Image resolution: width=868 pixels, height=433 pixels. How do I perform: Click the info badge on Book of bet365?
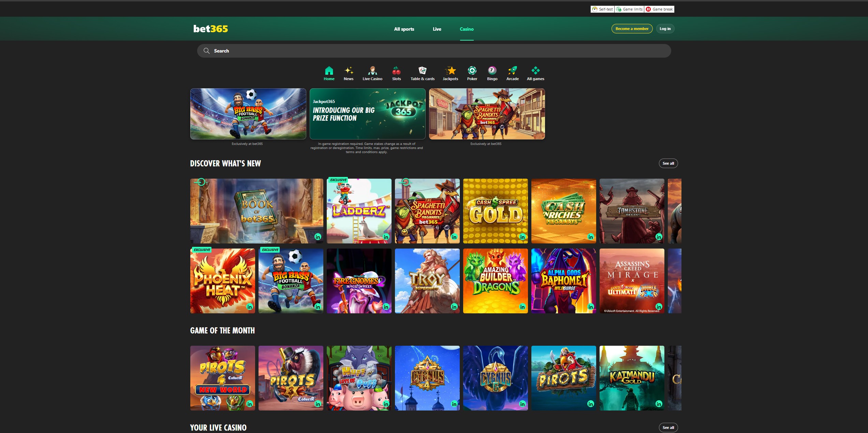pyautogui.click(x=318, y=237)
